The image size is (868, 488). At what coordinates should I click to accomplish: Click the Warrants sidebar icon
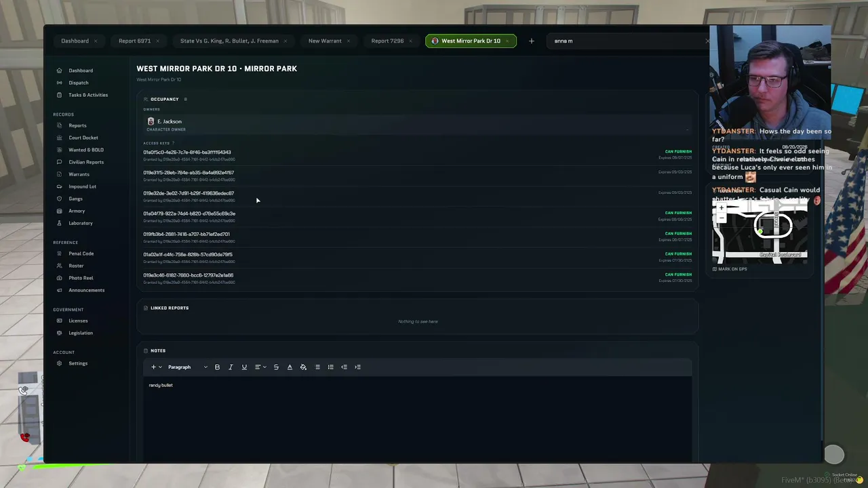point(60,174)
